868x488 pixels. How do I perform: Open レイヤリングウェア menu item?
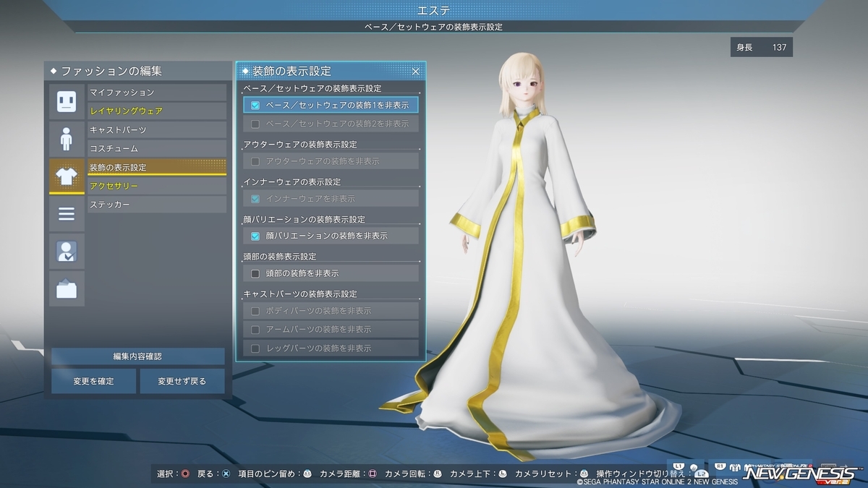pos(157,111)
